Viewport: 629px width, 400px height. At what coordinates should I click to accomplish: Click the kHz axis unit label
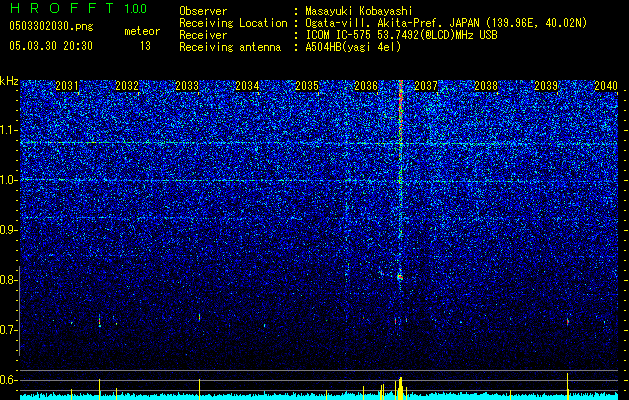(x=9, y=81)
